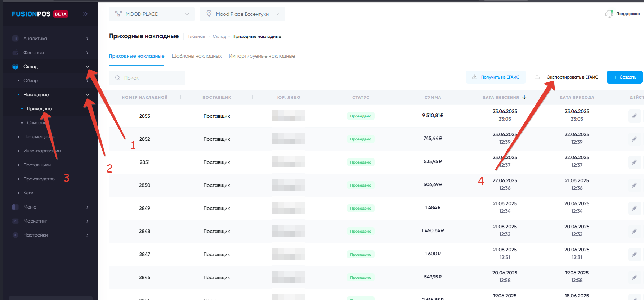This screenshot has width=644, height=300.
Task: Click the Поиск search field
Action: point(147,78)
